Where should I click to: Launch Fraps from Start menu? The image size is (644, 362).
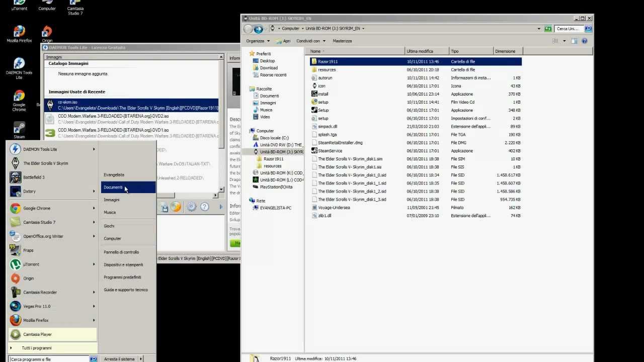[x=52, y=250]
